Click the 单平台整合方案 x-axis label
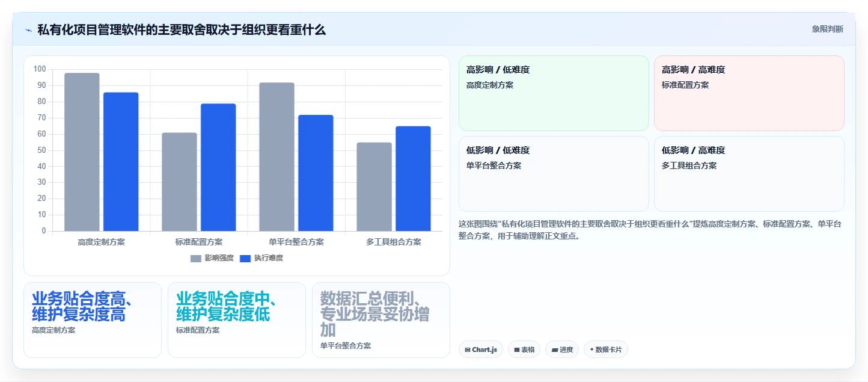This screenshot has width=868, height=382. [296, 242]
